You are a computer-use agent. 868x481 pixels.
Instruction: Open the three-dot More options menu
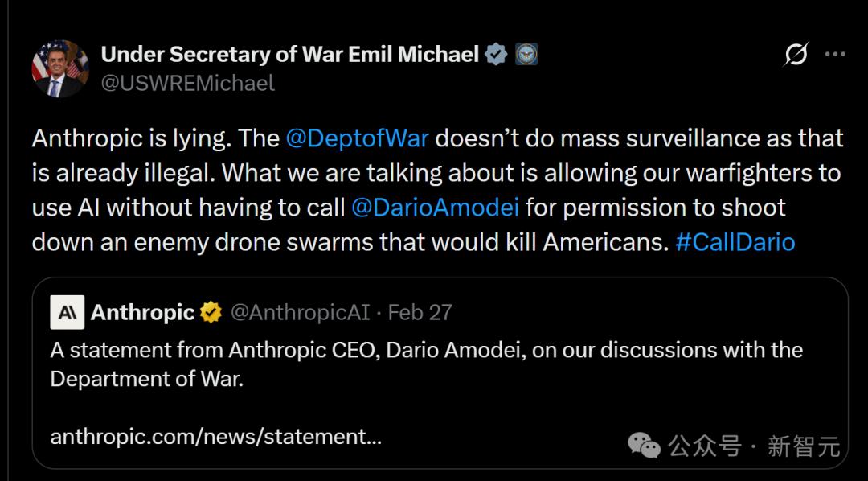coord(836,55)
